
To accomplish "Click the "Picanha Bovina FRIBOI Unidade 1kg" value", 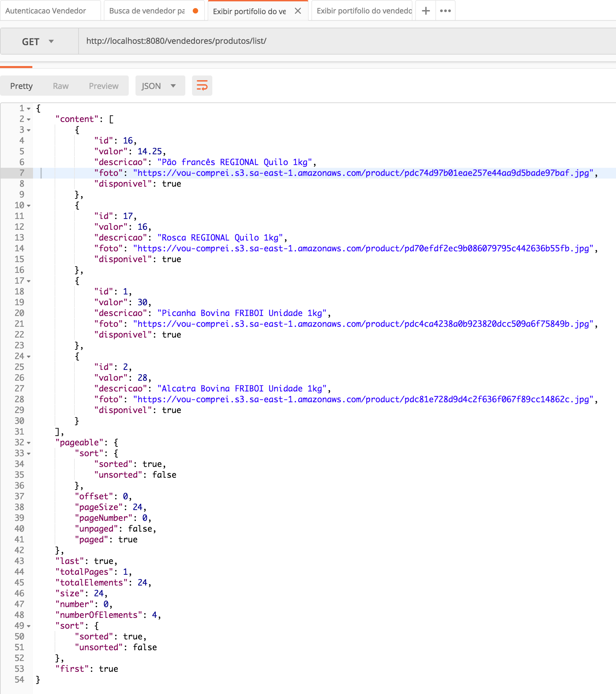I will (242, 313).
